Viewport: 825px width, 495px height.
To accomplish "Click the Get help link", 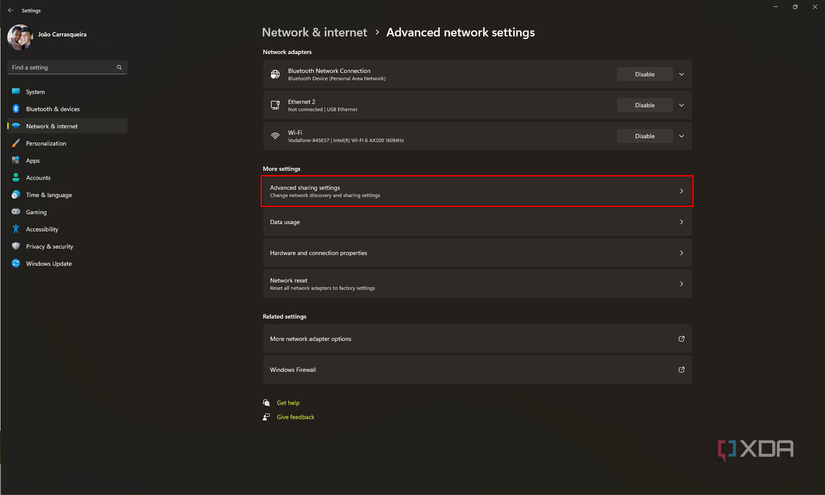I will (x=288, y=403).
